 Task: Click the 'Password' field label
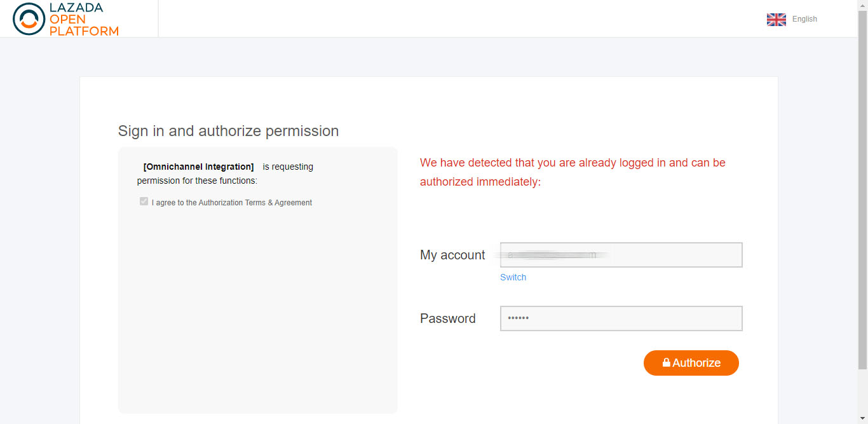448,318
